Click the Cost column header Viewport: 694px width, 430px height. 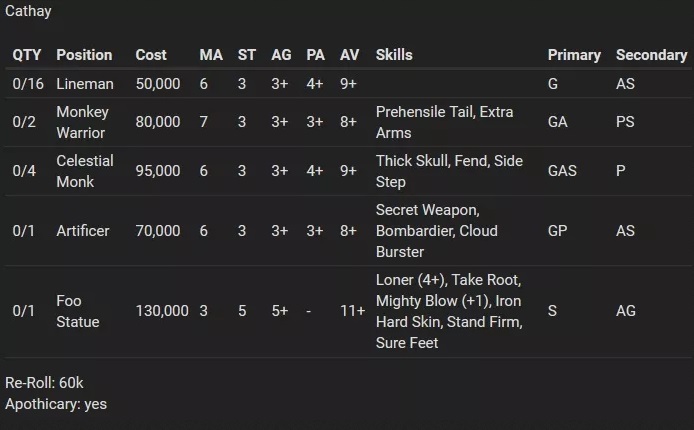pos(151,55)
